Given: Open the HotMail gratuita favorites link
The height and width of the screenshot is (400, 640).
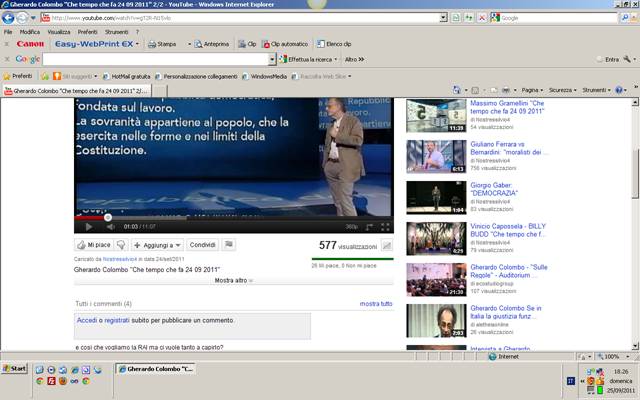Looking at the screenshot, I should (126, 76).
